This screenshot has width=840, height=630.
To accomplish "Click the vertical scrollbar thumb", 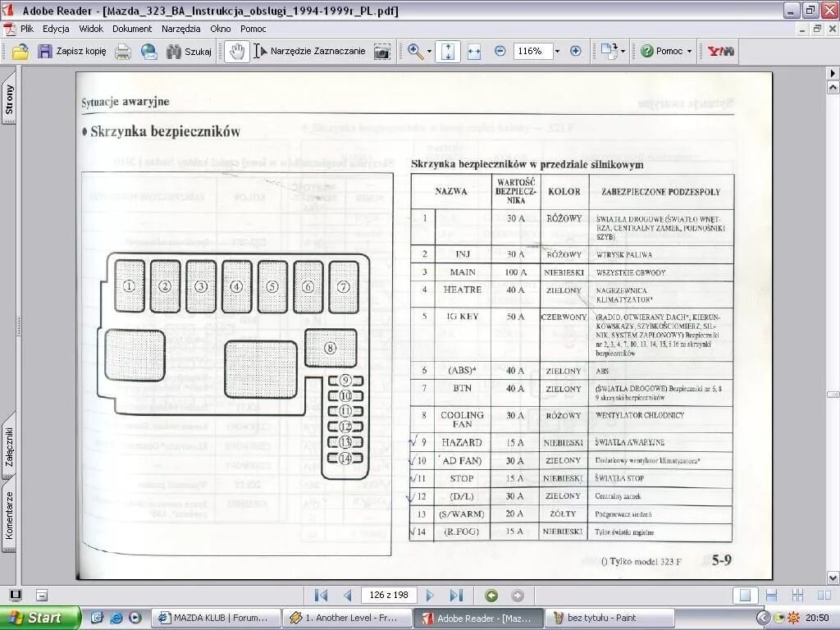I will point(833,395).
